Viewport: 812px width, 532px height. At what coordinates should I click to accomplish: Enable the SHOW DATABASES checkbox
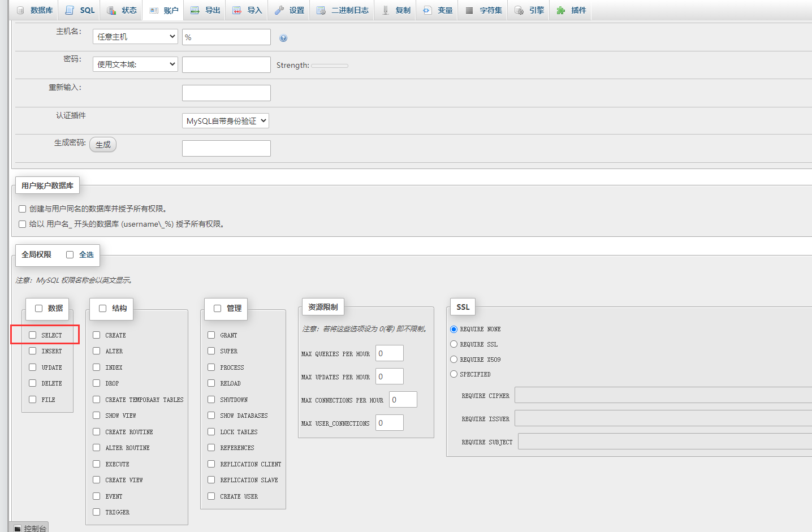coord(211,416)
